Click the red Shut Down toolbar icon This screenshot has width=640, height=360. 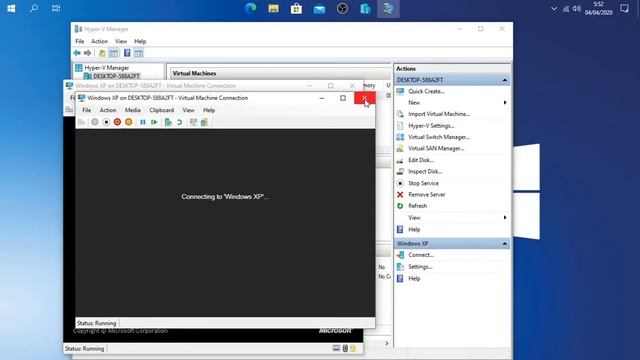coord(118,122)
